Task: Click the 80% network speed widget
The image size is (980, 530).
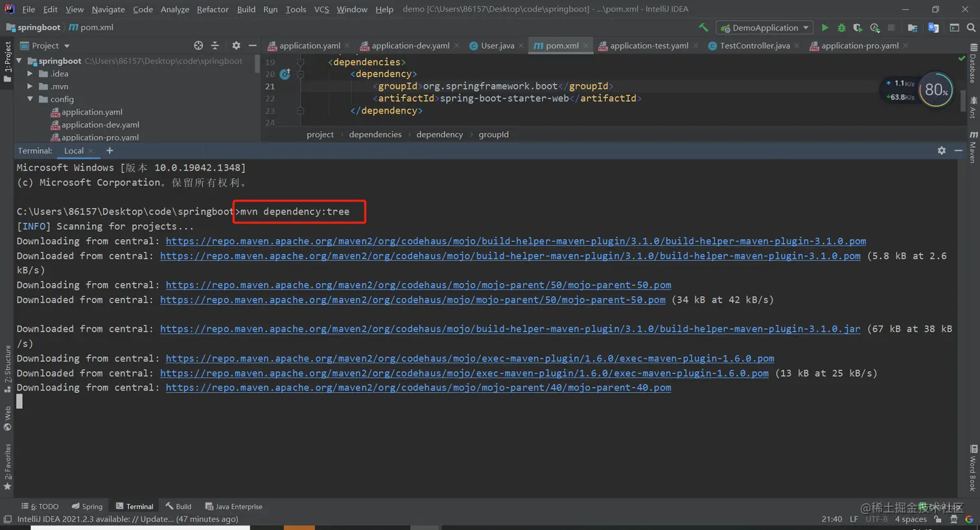Action: 936,90
